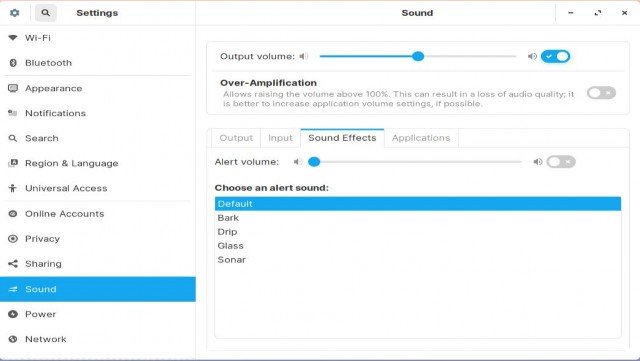The width and height of the screenshot is (640, 361).
Task: Click the Power icon in sidebar
Action: click(x=13, y=314)
